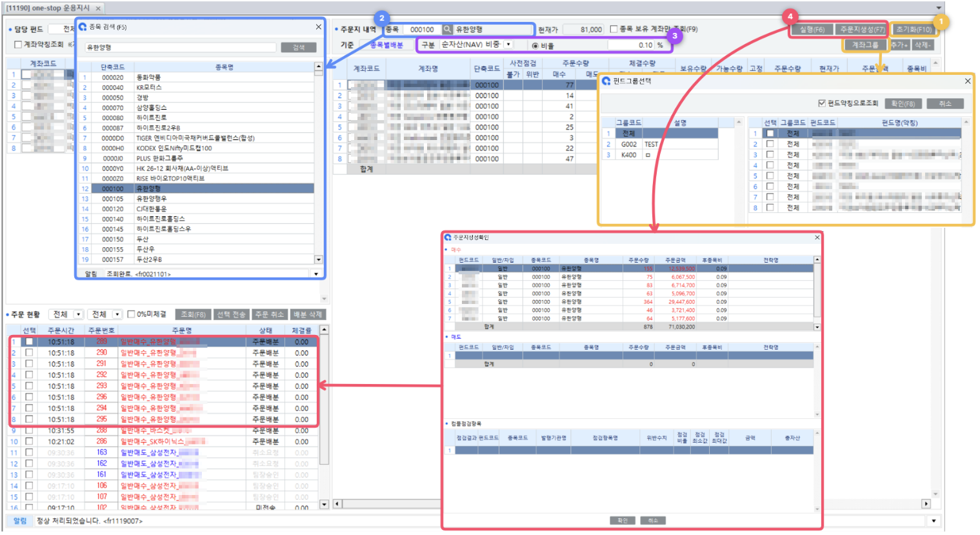Click the down arrow of 종목 검색 list scrollbar
Image resolution: width=980 pixels, height=535 pixels.
(318, 259)
